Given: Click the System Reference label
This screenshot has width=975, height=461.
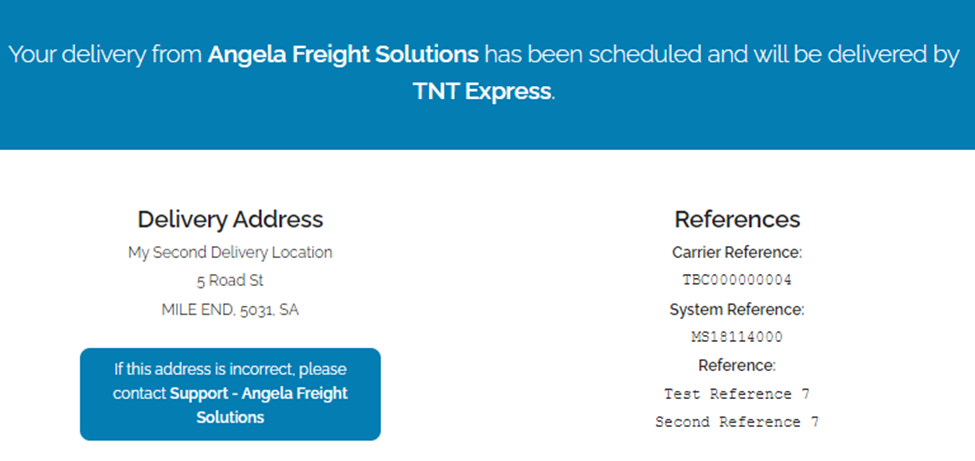Looking at the screenshot, I should coord(737,310).
